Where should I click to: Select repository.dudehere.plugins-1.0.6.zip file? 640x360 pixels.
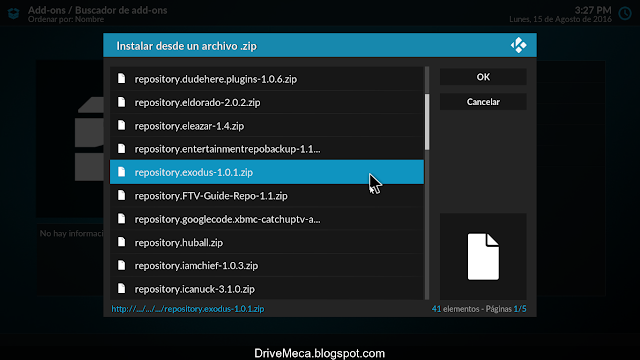(x=267, y=79)
